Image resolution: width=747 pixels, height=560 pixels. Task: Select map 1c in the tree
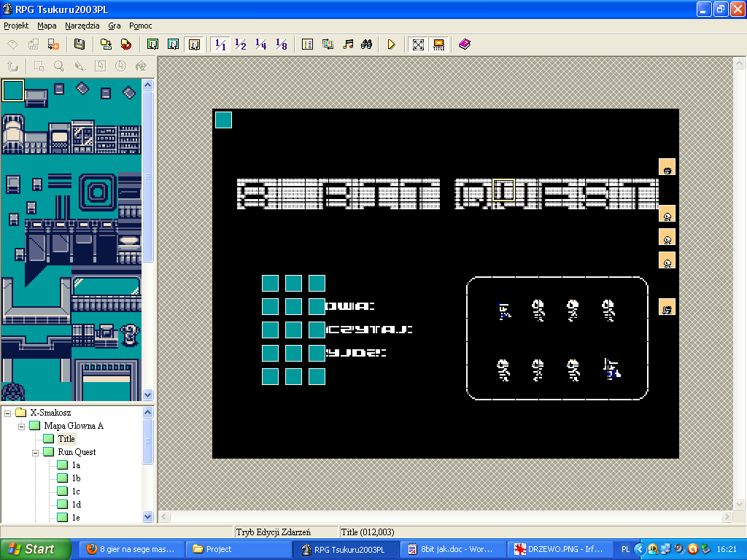76,491
